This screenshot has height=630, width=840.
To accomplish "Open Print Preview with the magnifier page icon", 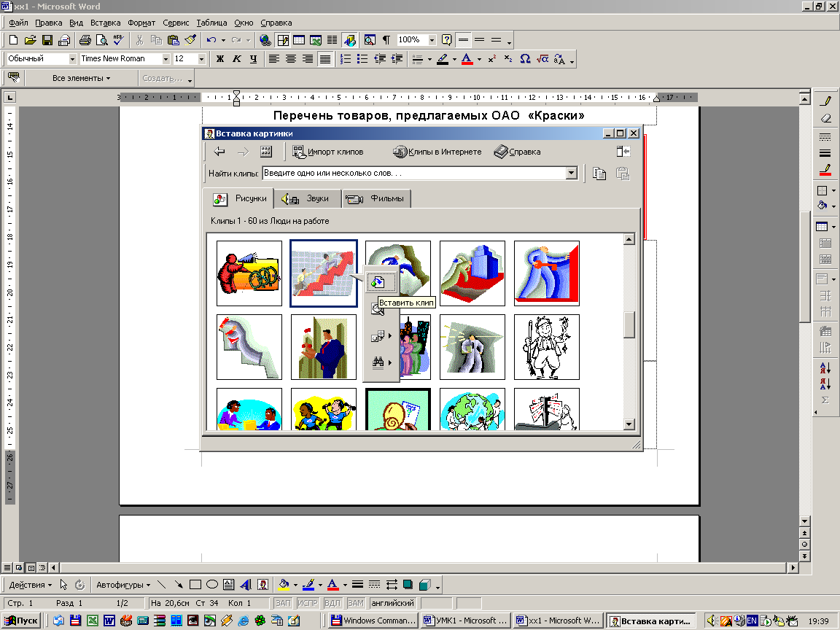I will [102, 39].
